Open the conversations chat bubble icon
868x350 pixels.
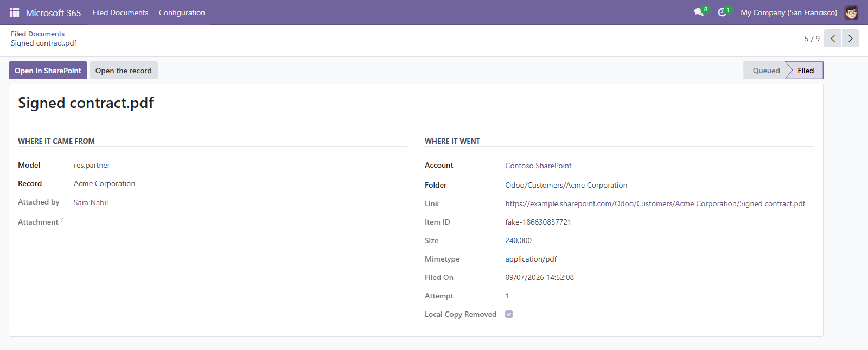tap(699, 12)
